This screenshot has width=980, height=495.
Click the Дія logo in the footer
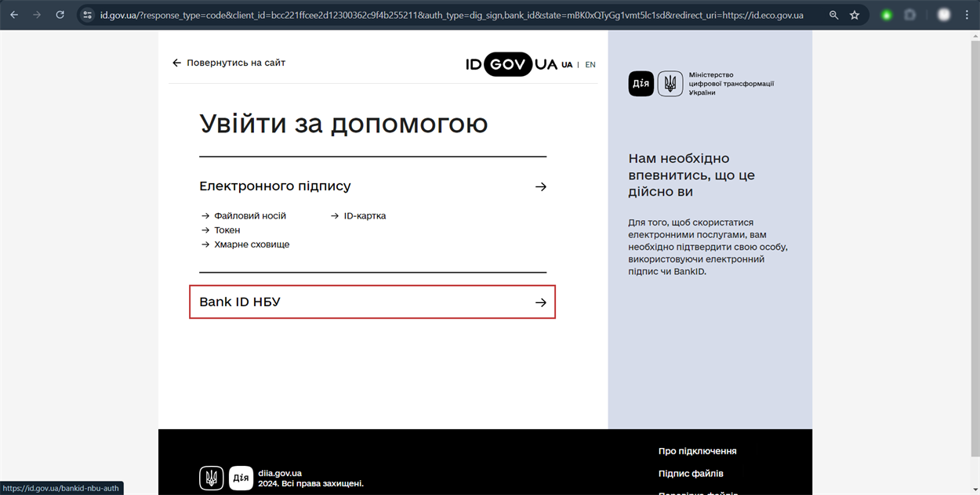(x=241, y=478)
